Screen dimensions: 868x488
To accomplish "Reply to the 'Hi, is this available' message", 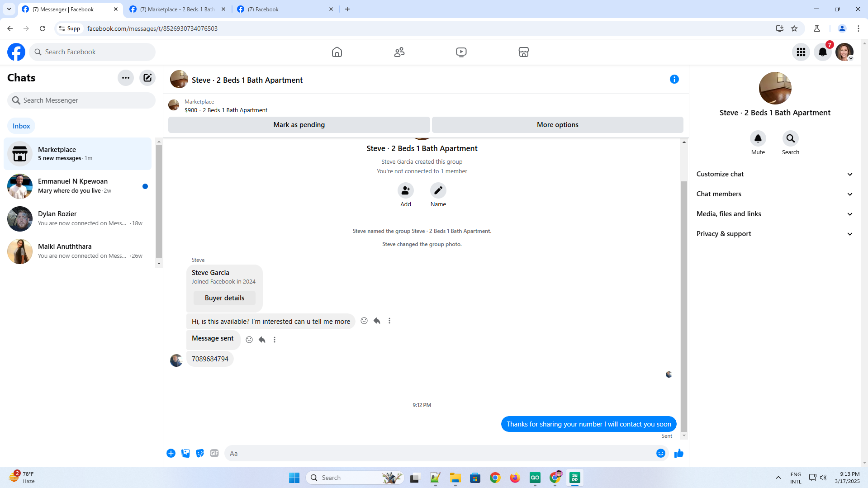I will click(x=377, y=321).
